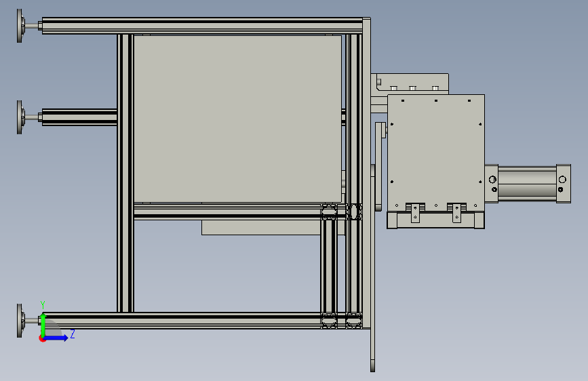Click the red origin ball of the triad
This screenshot has height=381, width=588.
click(42, 338)
